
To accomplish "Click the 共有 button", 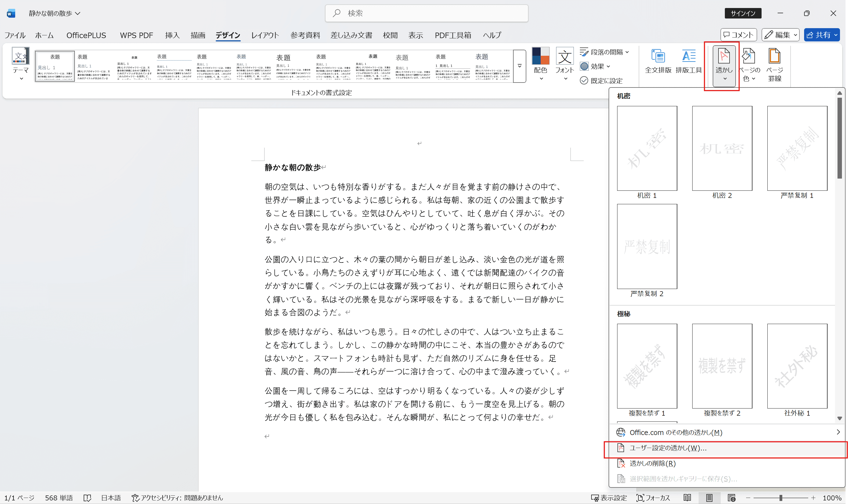I will 821,35.
